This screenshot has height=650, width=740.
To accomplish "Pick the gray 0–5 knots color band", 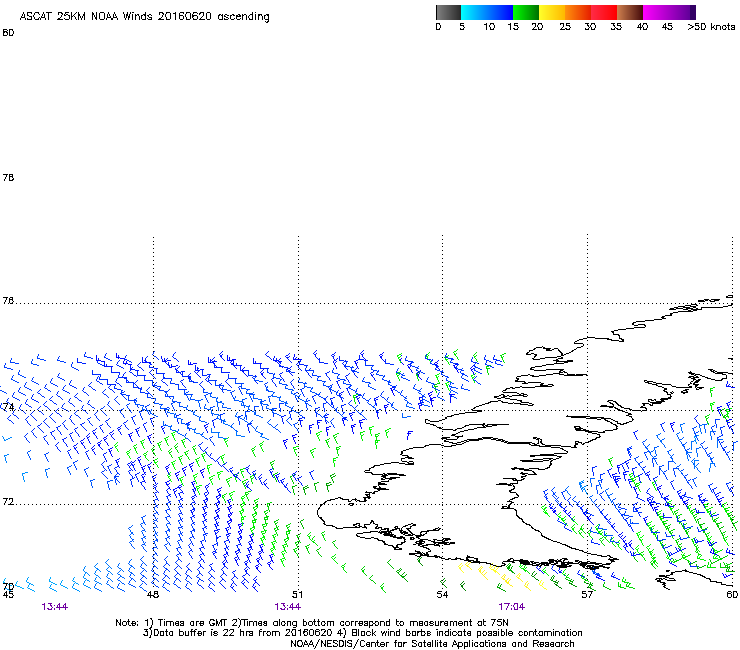I will tap(448, 12).
